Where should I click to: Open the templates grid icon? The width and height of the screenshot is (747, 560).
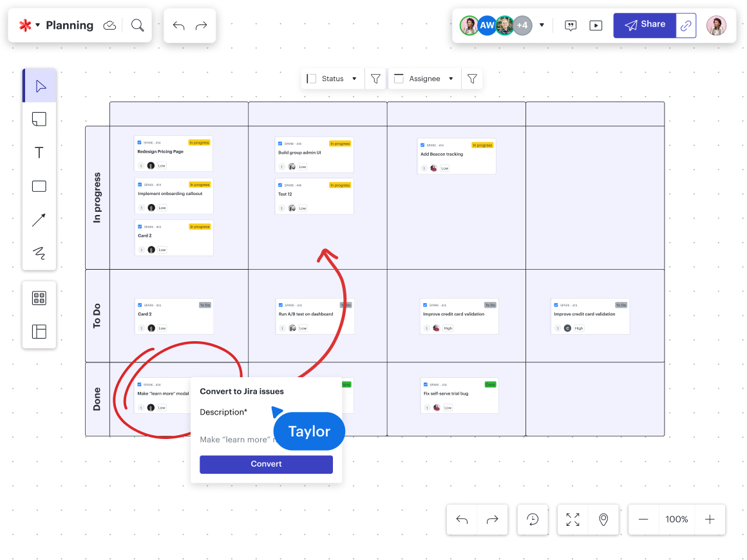tap(39, 298)
